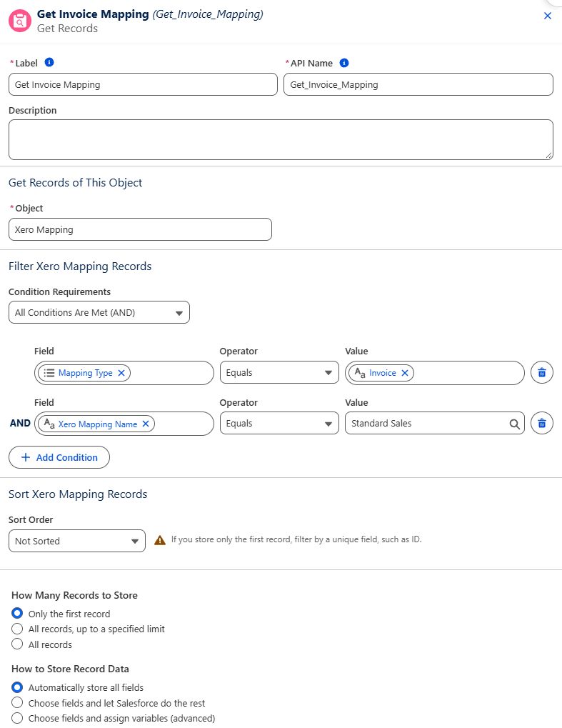Click the Filter Xero Mapping Records heading
562x728 pixels.
[x=80, y=266]
